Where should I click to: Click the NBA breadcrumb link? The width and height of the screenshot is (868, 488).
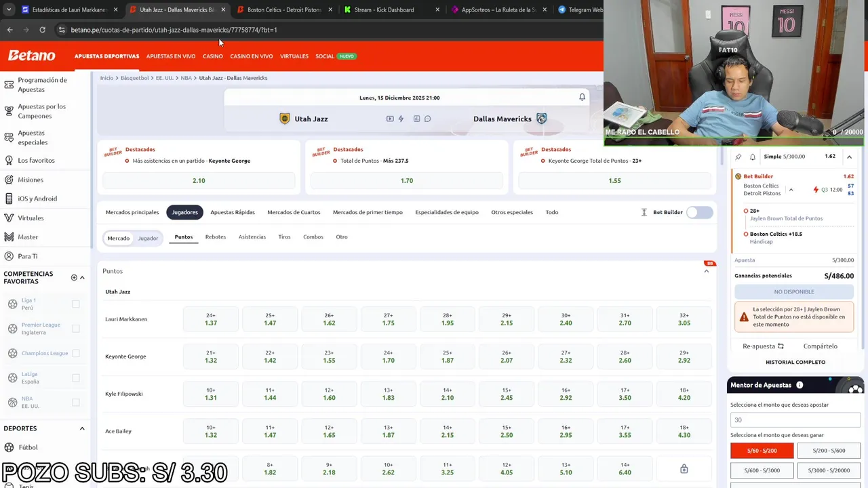tap(186, 78)
